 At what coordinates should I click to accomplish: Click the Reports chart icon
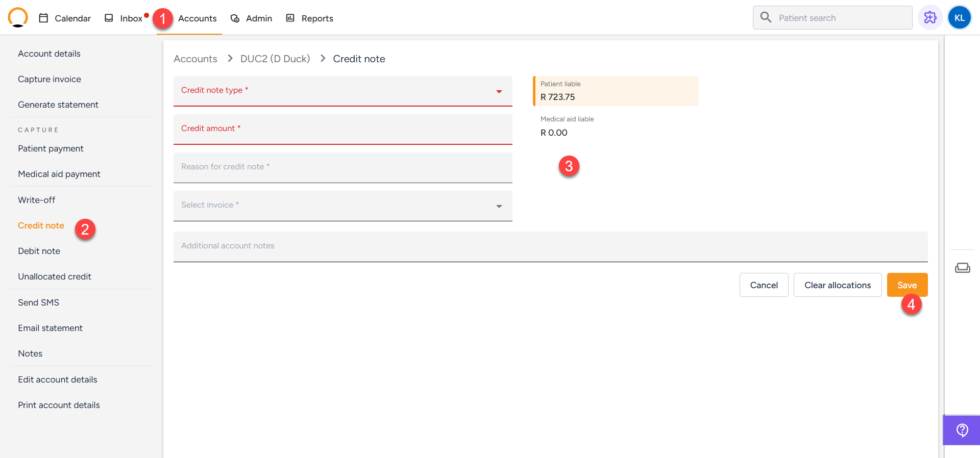coord(290,18)
